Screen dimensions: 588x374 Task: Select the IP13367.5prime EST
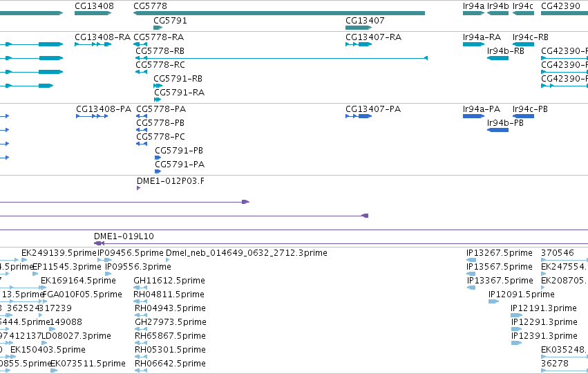click(x=471, y=288)
